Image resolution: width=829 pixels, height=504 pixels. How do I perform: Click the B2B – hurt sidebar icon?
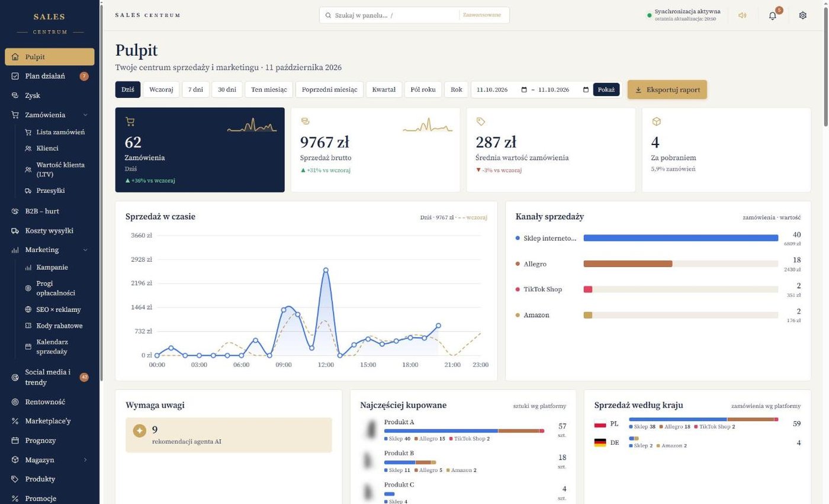pyautogui.click(x=15, y=211)
